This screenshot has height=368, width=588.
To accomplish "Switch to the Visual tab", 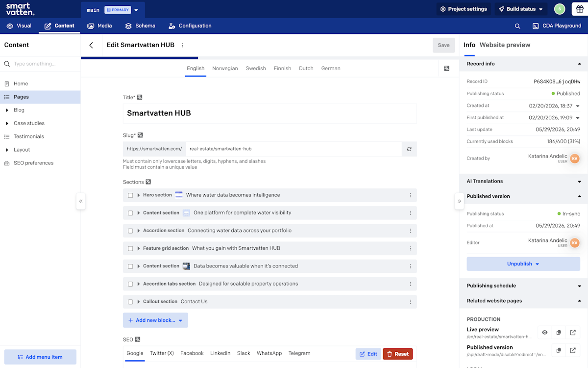I will coord(19,26).
